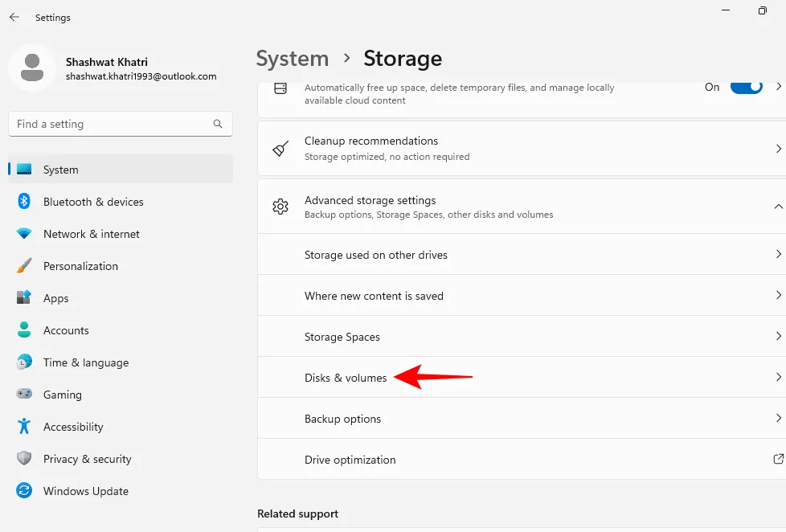Click the user profile avatar picture
Image resolution: width=786 pixels, height=532 pixels.
[32, 68]
